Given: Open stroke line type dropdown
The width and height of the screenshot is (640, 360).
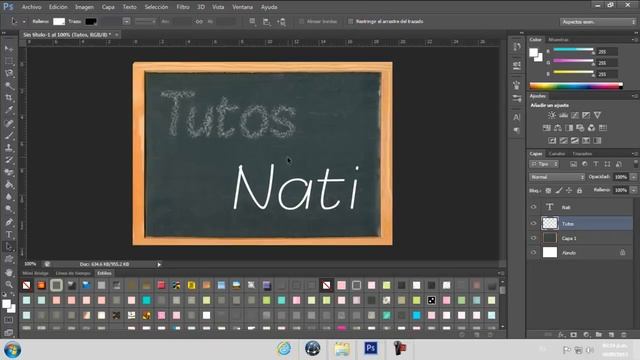Looking at the screenshot, I should coord(145,22).
